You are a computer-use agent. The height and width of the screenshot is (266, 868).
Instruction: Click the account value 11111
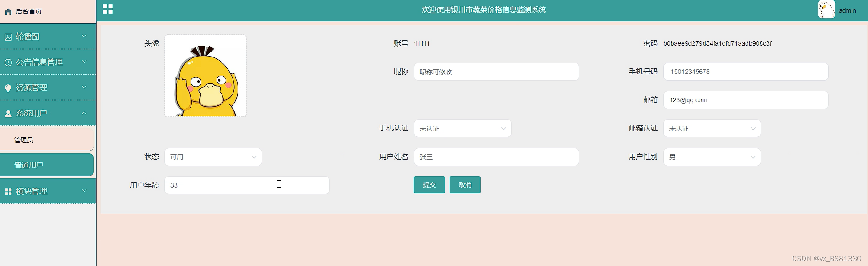[x=422, y=43]
